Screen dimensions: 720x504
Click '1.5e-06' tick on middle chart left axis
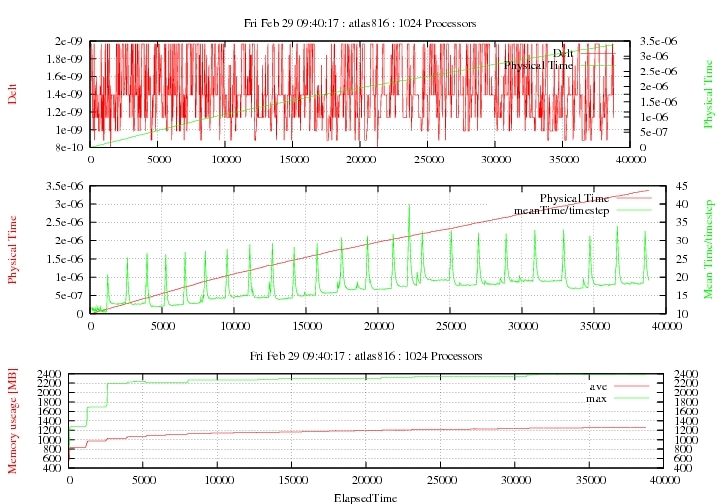coord(65,259)
